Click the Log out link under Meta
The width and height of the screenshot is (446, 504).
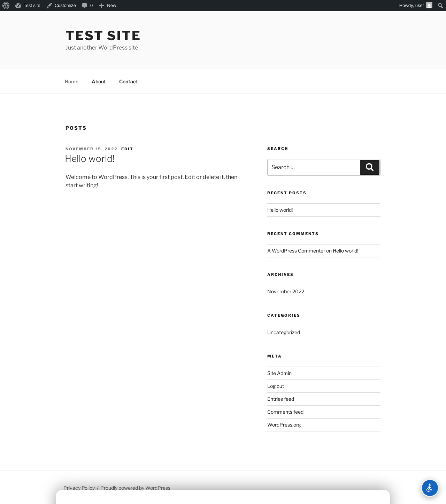pyautogui.click(x=276, y=386)
